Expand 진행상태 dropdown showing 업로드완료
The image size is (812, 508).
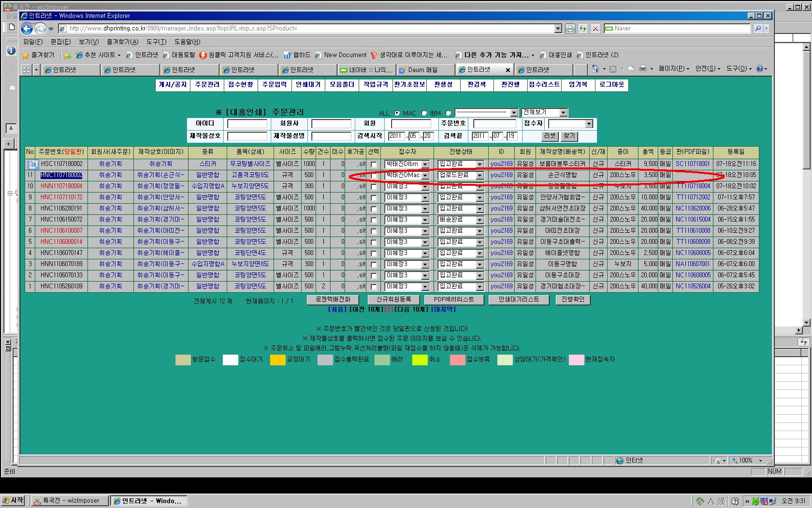(x=479, y=176)
